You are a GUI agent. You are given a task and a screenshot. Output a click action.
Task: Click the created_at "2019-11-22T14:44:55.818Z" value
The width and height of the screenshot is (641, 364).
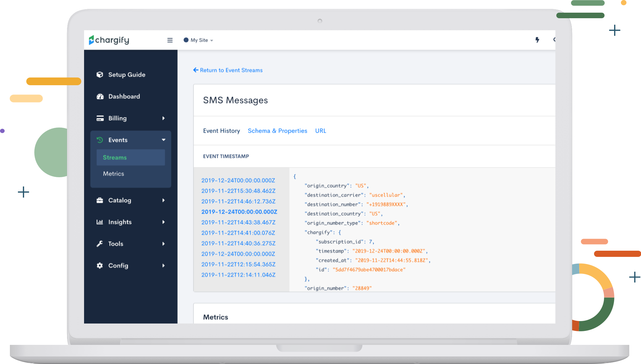(392, 260)
